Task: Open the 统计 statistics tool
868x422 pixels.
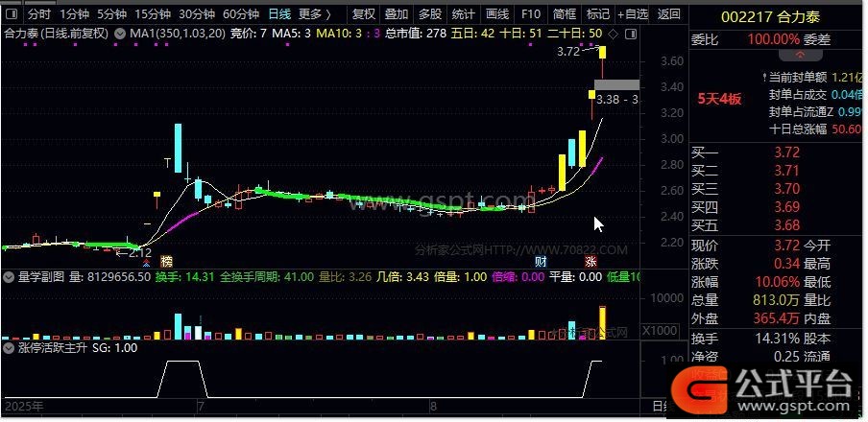Action: pyautogui.click(x=464, y=13)
